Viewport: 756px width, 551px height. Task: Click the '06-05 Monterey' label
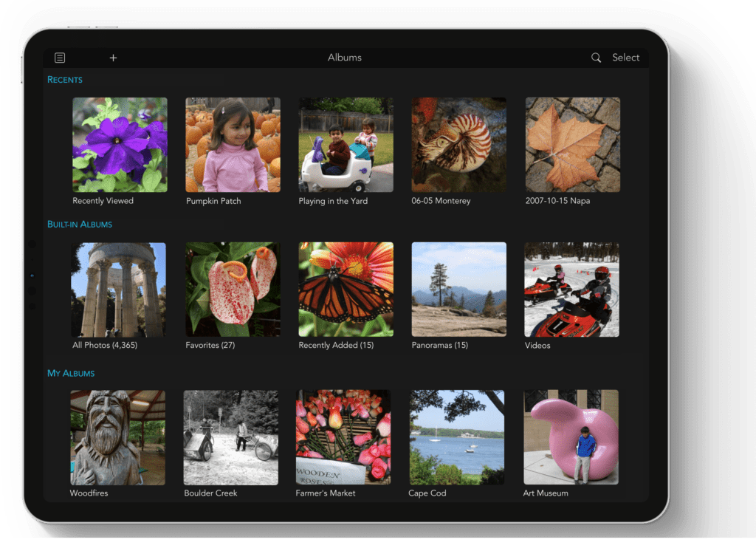[441, 201]
